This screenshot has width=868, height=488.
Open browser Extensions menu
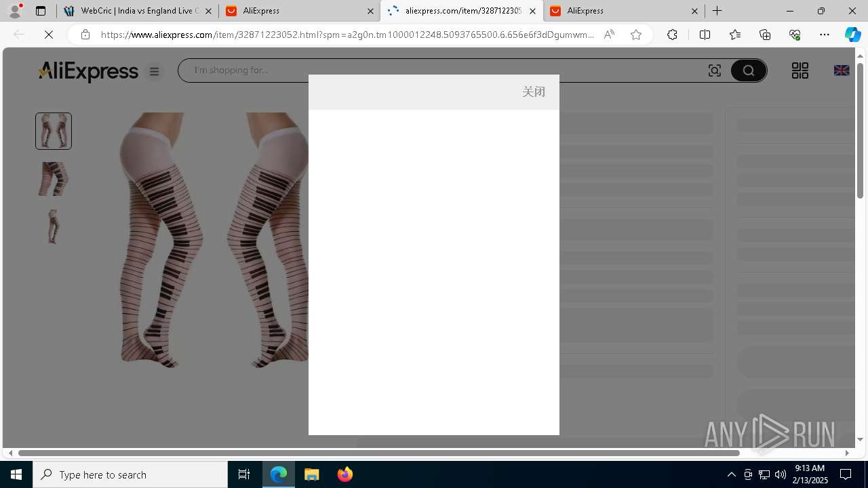pyautogui.click(x=672, y=35)
